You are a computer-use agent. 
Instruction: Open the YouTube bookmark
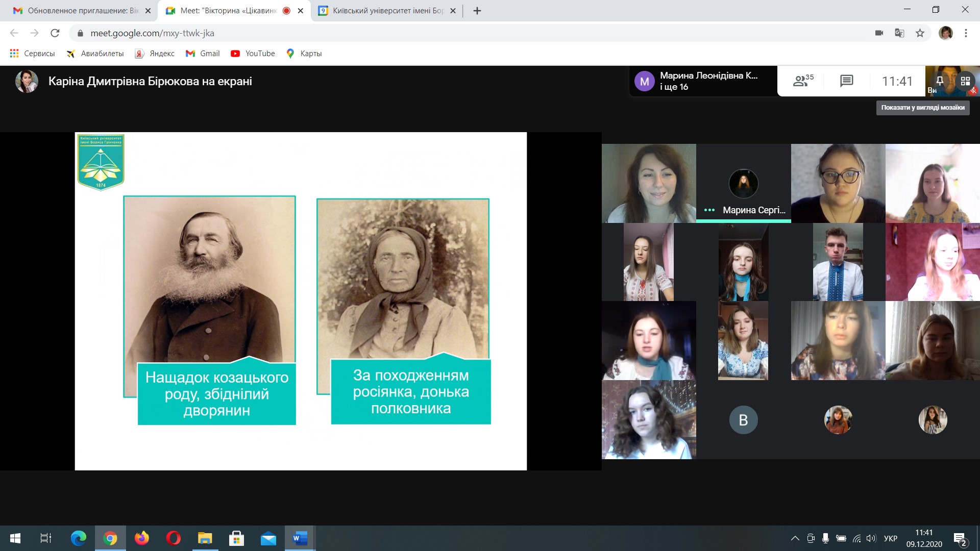[x=253, y=54]
